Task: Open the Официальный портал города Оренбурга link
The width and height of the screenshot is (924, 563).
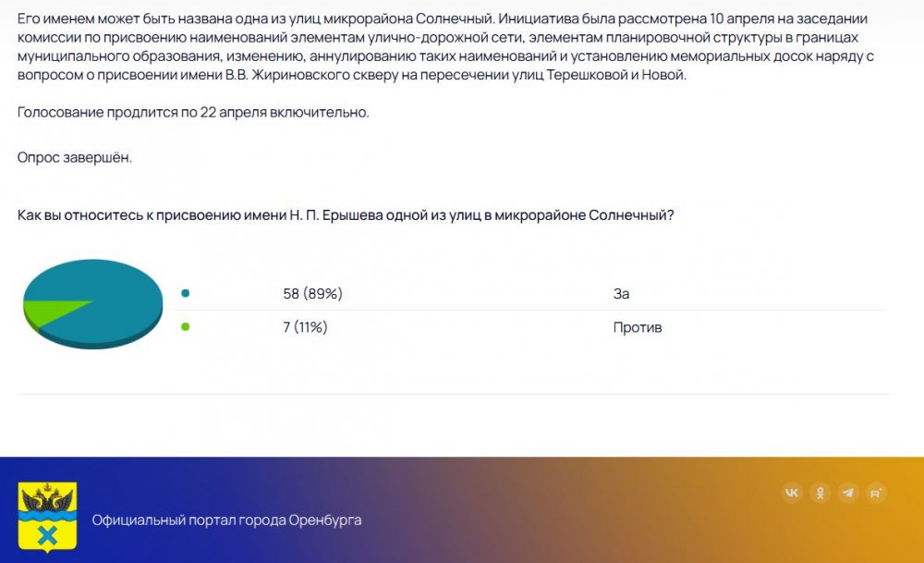Action: tap(226, 520)
